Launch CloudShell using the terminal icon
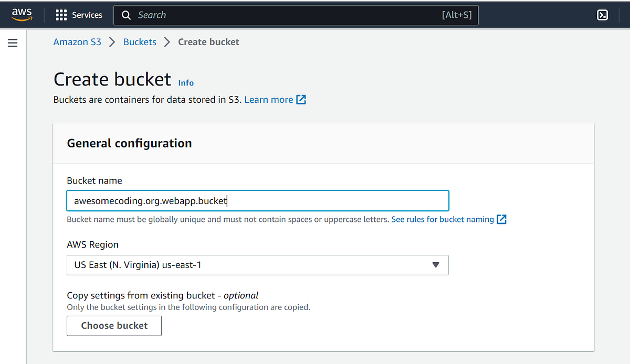Viewport: 630px width, 364px height. pyautogui.click(x=602, y=15)
